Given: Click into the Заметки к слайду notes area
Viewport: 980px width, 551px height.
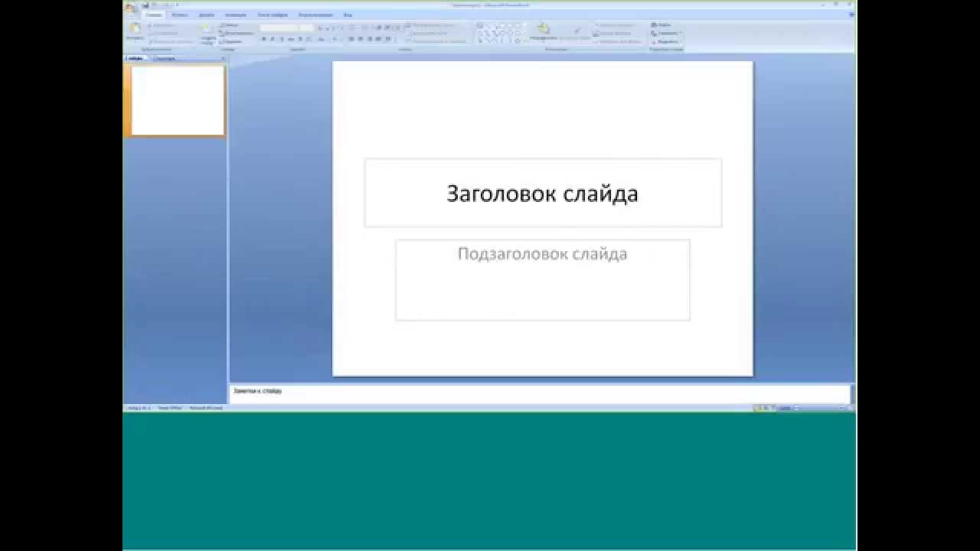Looking at the screenshot, I should 540,393.
